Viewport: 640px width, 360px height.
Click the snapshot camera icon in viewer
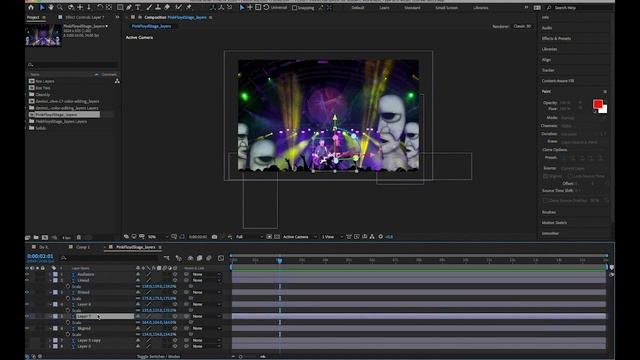tap(214, 237)
